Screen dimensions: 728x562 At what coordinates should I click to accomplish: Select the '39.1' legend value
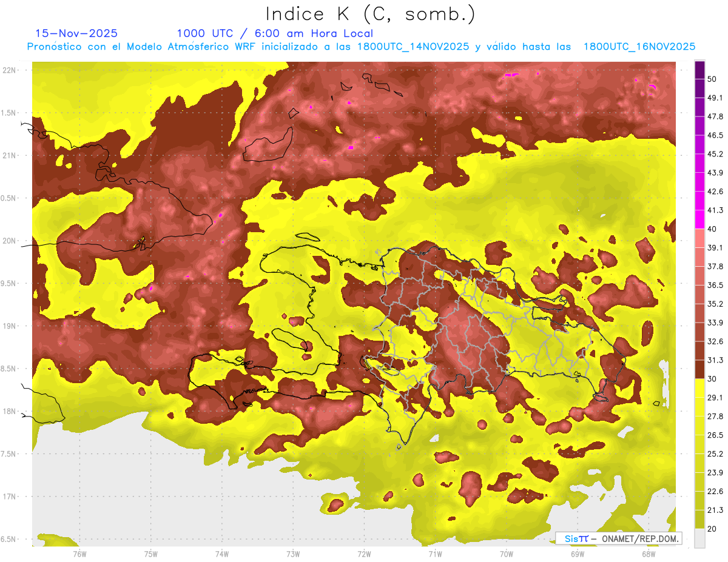pyautogui.click(x=715, y=247)
